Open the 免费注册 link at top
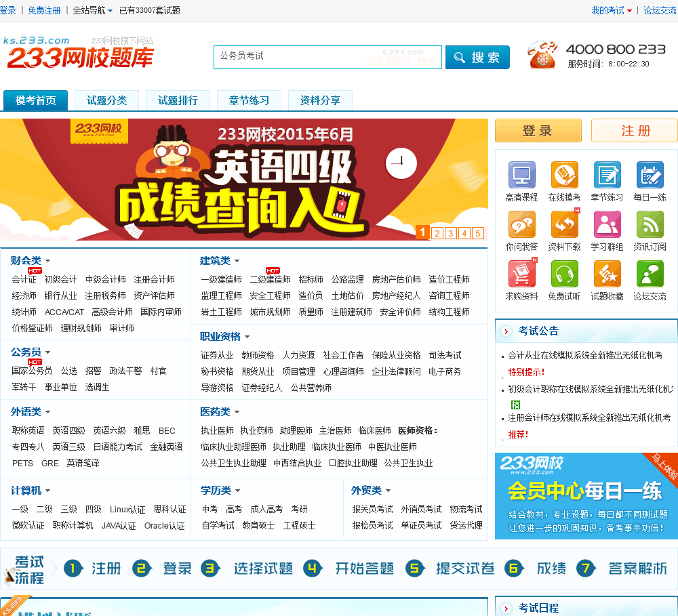Viewport: 678px width, 616px height. (x=44, y=10)
